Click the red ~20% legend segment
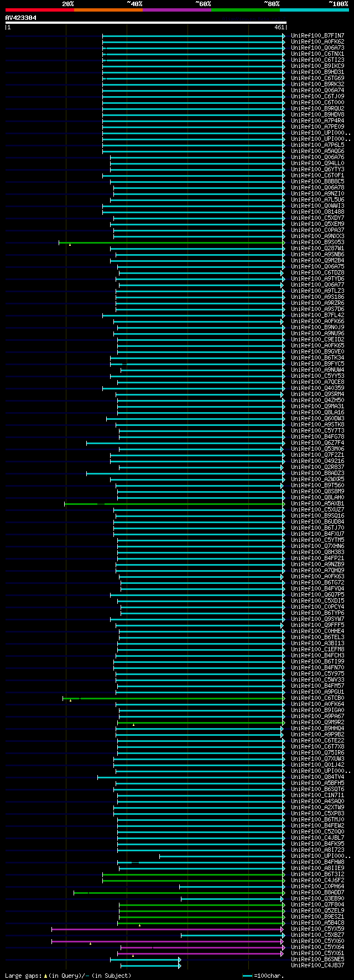 [40, 10]
